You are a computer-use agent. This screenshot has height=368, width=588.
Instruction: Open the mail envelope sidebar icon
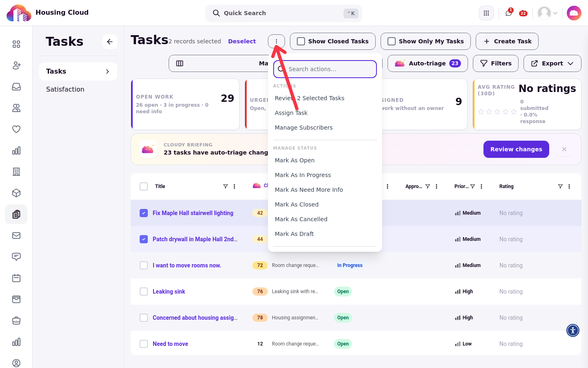click(x=16, y=236)
